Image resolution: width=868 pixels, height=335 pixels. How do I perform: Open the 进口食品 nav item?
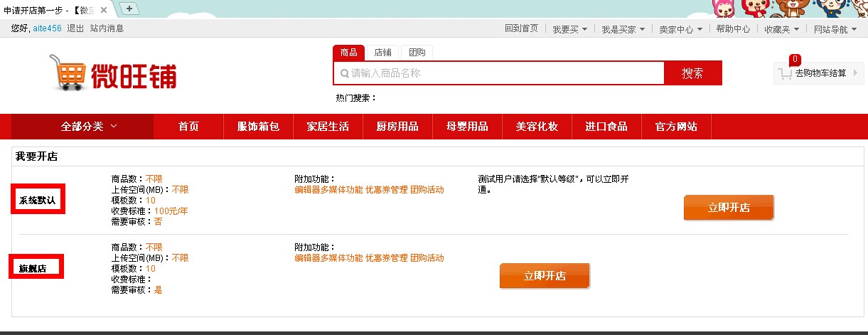coord(606,127)
